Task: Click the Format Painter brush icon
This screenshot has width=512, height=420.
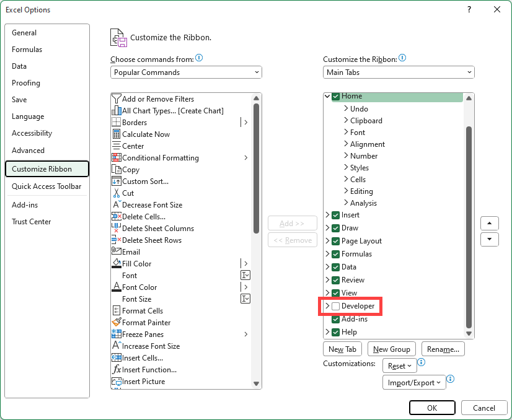Action: point(117,322)
